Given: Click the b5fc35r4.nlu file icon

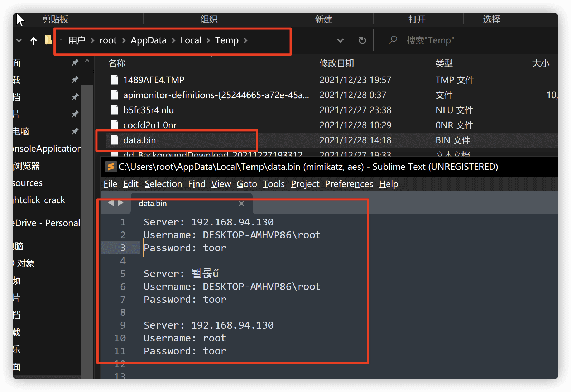Looking at the screenshot, I should point(114,110).
